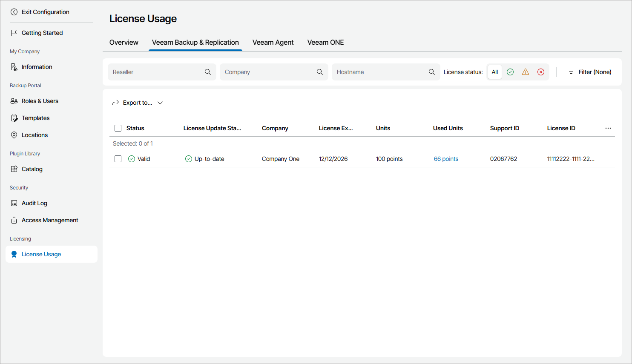632x364 pixels.
Task: Click the 11112222-1111-22... license ID cell
Action: tap(571, 159)
